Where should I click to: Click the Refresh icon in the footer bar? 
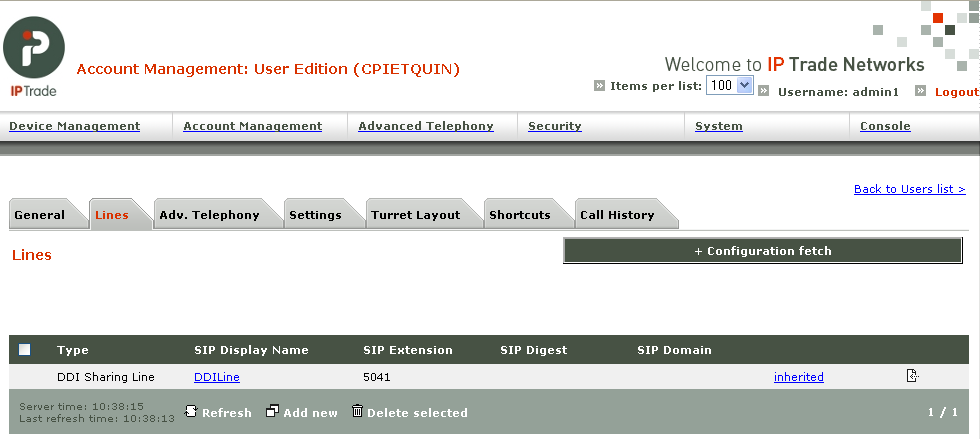[191, 411]
